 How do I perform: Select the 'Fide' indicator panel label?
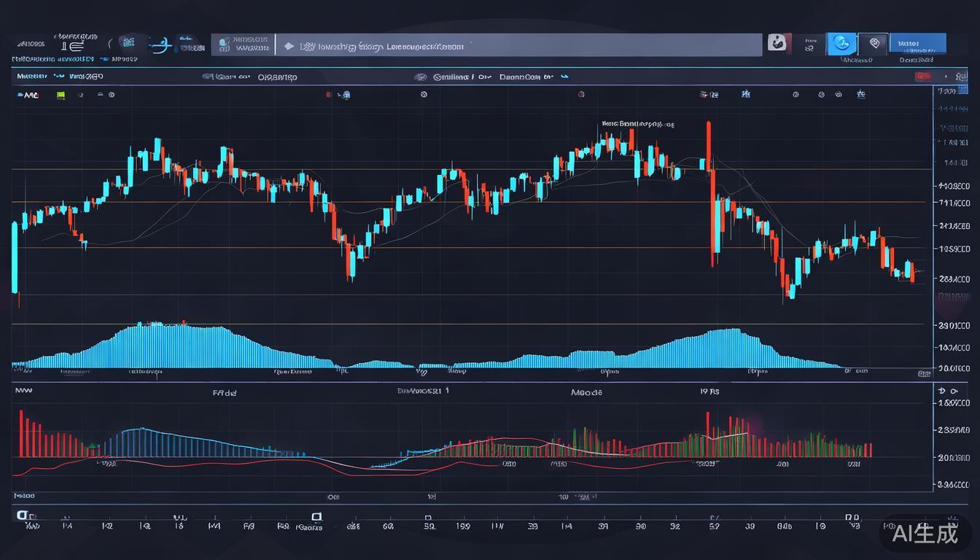225,392
